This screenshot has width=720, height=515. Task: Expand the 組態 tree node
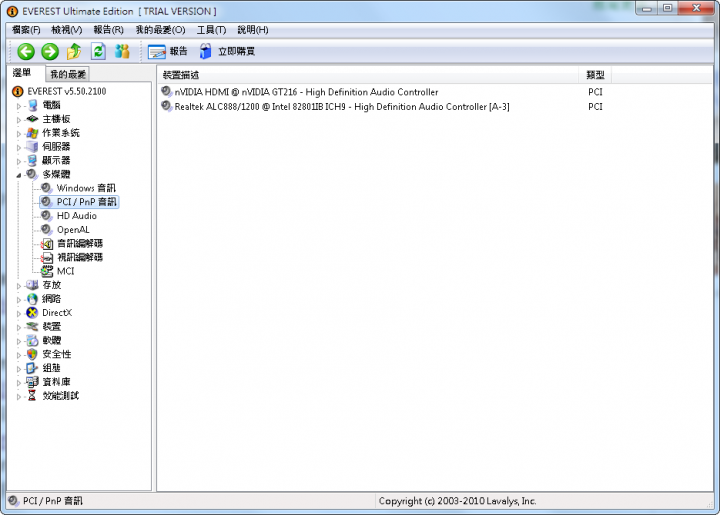pyautogui.click(x=19, y=369)
